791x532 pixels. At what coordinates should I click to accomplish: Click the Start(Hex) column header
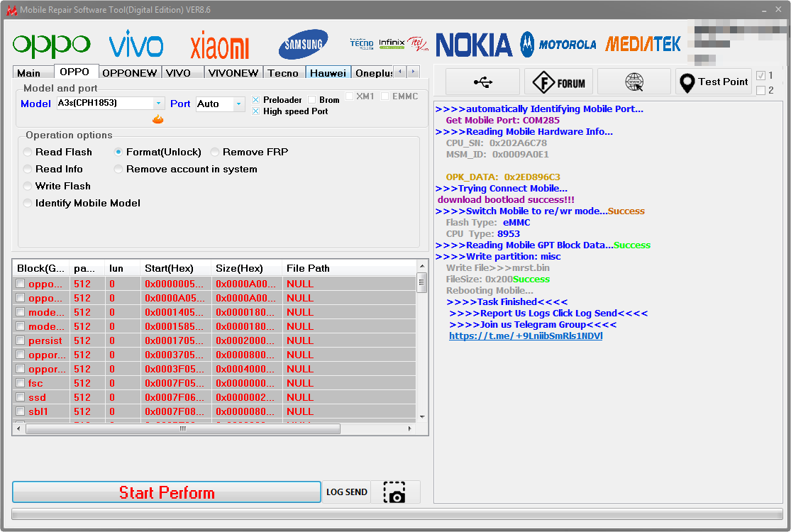pyautogui.click(x=175, y=268)
